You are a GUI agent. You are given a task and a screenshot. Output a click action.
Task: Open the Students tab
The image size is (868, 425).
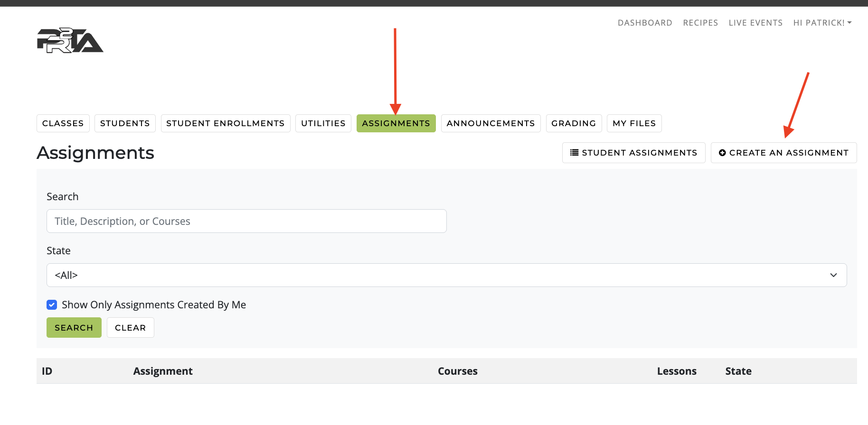(x=125, y=123)
